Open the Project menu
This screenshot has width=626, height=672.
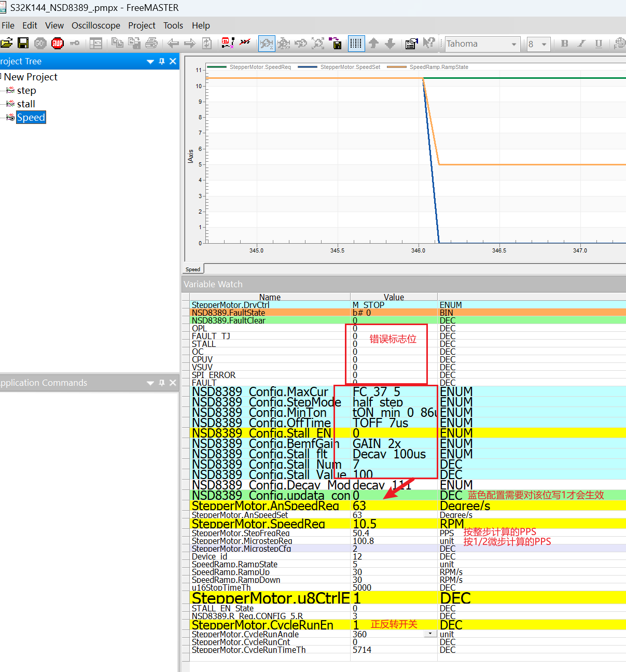142,25
